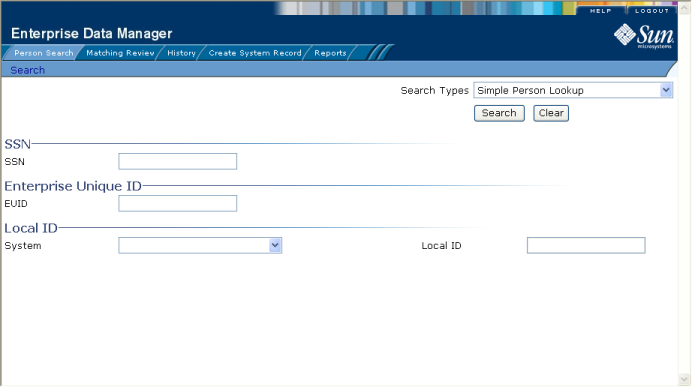This screenshot has height=387, width=692.
Task: Click the Clear button
Action: [x=551, y=113]
